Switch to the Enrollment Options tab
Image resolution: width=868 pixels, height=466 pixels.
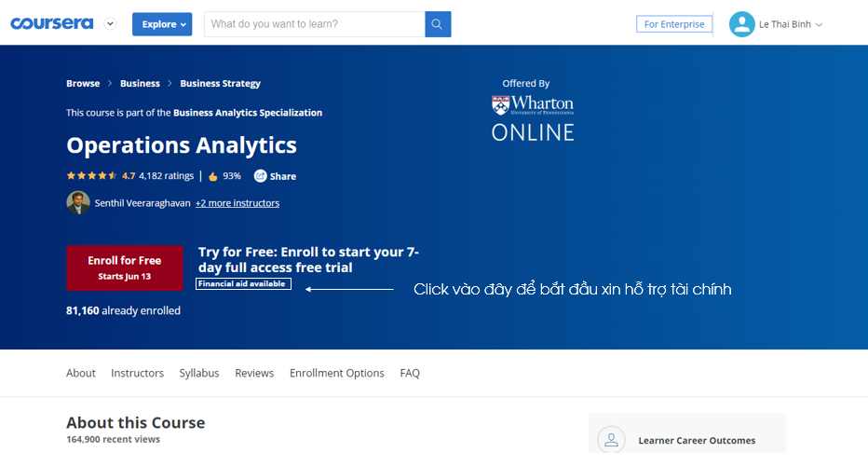point(336,373)
